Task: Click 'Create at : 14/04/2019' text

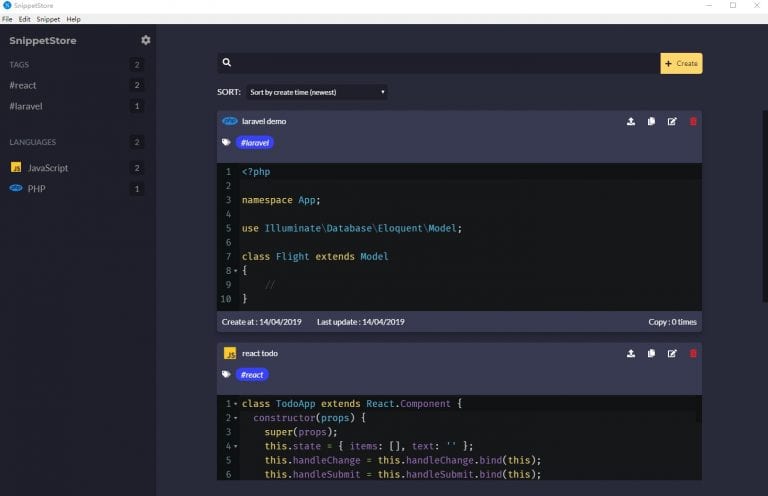Action: 262,322
